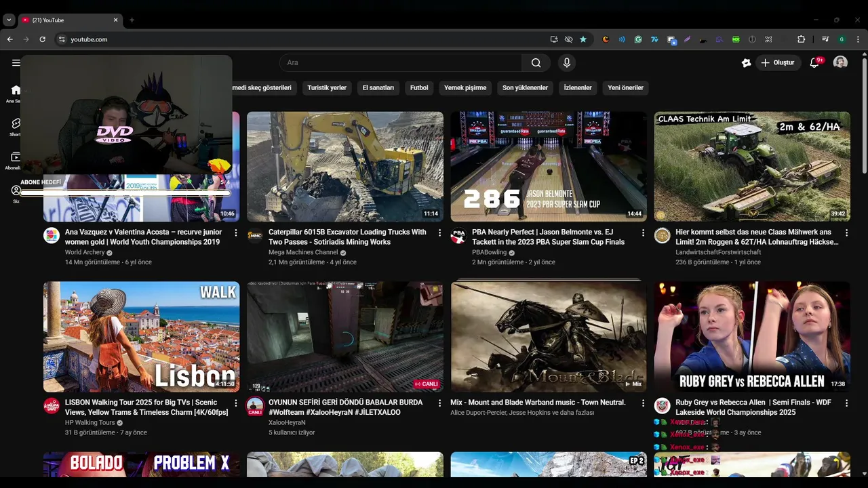Click the 'Oluştur' create button
This screenshot has height=488, width=868.
(778, 62)
